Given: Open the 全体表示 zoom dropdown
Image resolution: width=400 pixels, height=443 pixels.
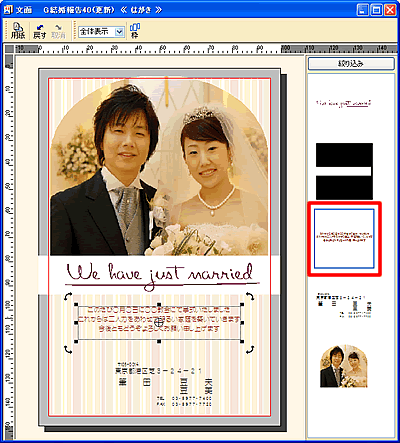Looking at the screenshot, I should pyautogui.click(x=119, y=32).
